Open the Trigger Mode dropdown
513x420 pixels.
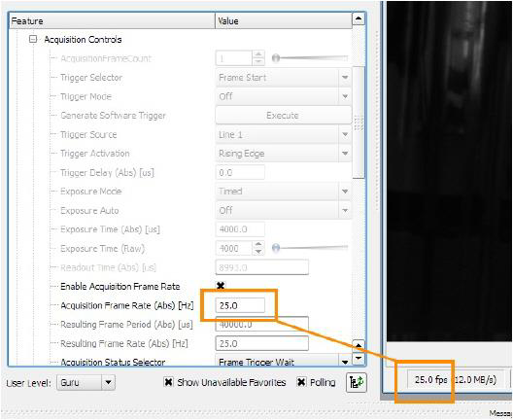click(x=284, y=96)
